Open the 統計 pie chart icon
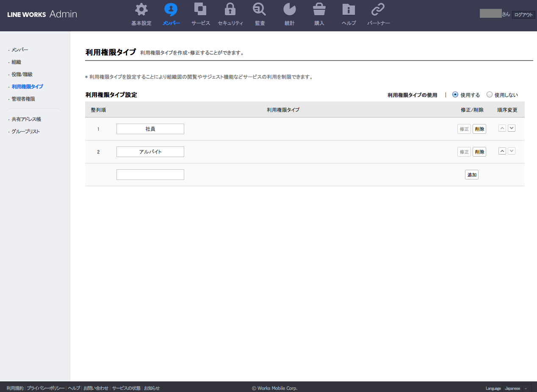This screenshot has height=392, width=537. point(289,10)
